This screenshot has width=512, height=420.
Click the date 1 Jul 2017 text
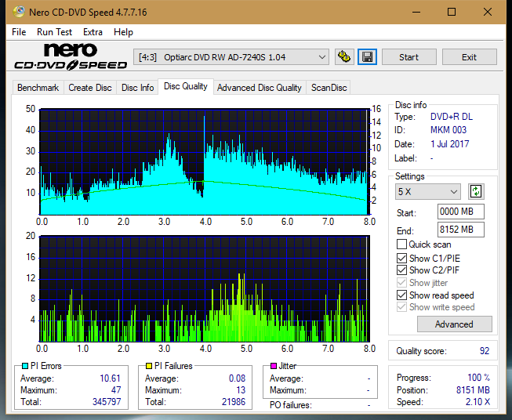coord(449,144)
